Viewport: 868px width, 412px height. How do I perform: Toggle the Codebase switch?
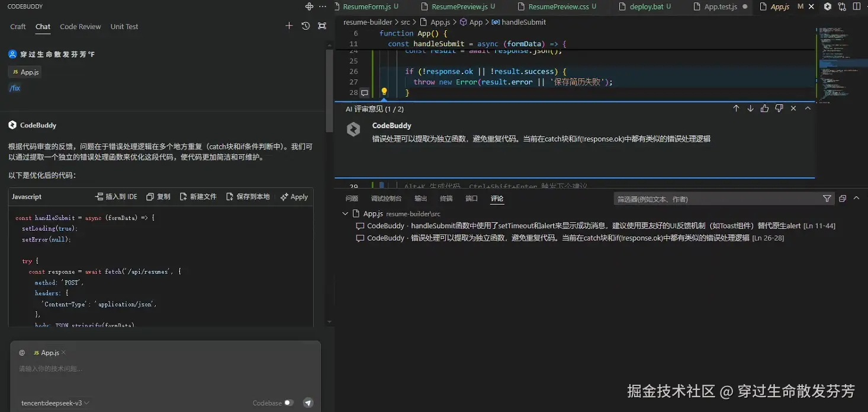[288, 403]
